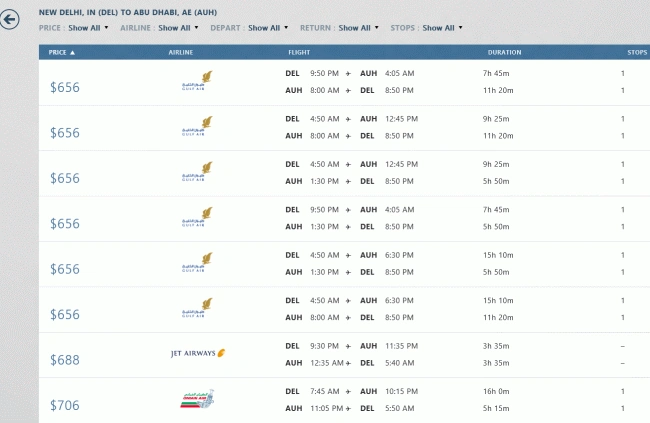Click the Jet Airways logo

point(198,353)
